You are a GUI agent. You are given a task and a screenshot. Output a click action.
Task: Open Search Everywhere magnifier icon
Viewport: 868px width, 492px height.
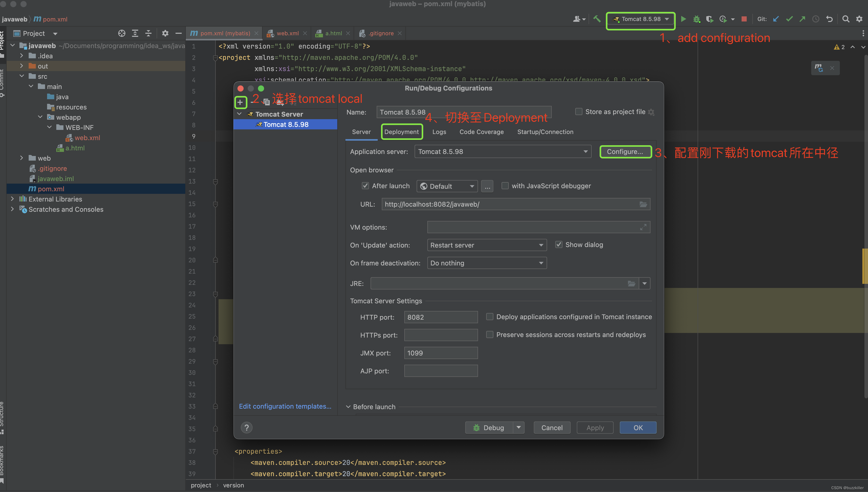(846, 19)
